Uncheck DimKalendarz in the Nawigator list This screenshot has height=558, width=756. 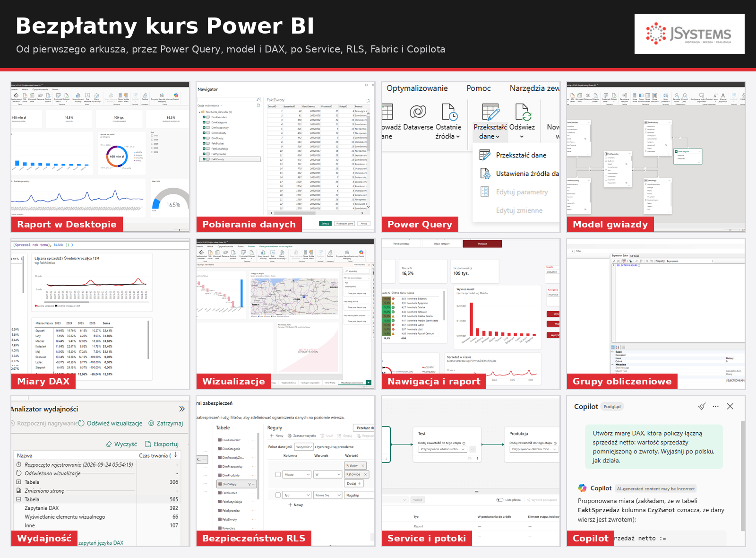coord(204,117)
